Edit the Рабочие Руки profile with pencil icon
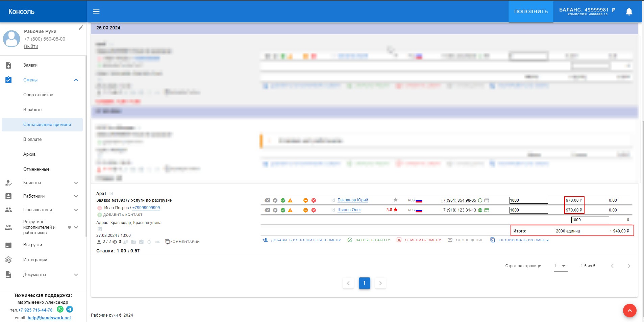 [x=81, y=28]
